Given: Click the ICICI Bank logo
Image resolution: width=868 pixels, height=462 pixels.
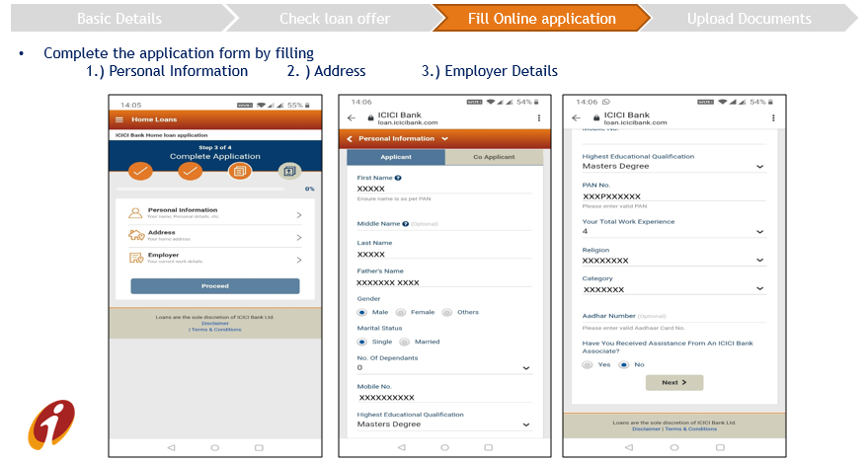Looking at the screenshot, I should coord(51,424).
